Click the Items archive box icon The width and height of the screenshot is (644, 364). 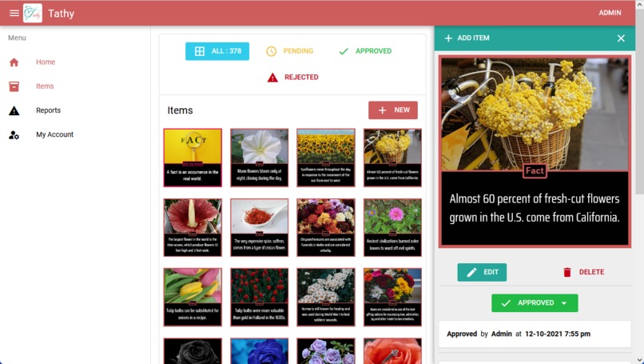14,86
